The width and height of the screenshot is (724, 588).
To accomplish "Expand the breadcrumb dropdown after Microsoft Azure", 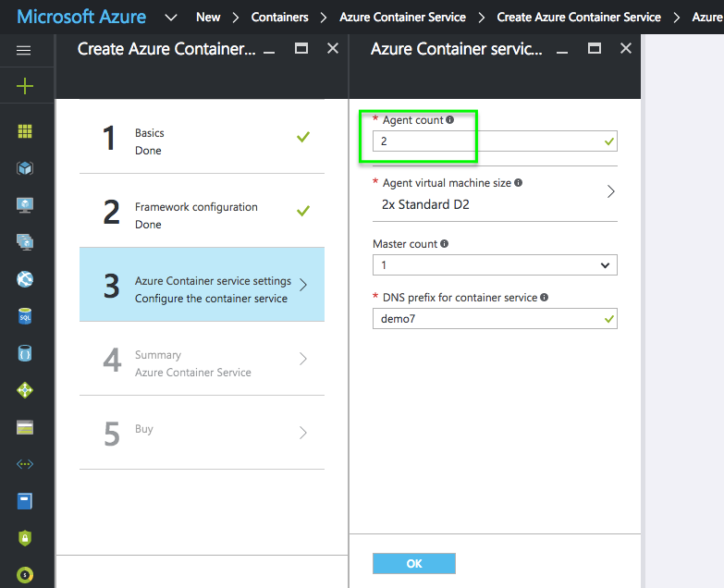I will 171,18.
